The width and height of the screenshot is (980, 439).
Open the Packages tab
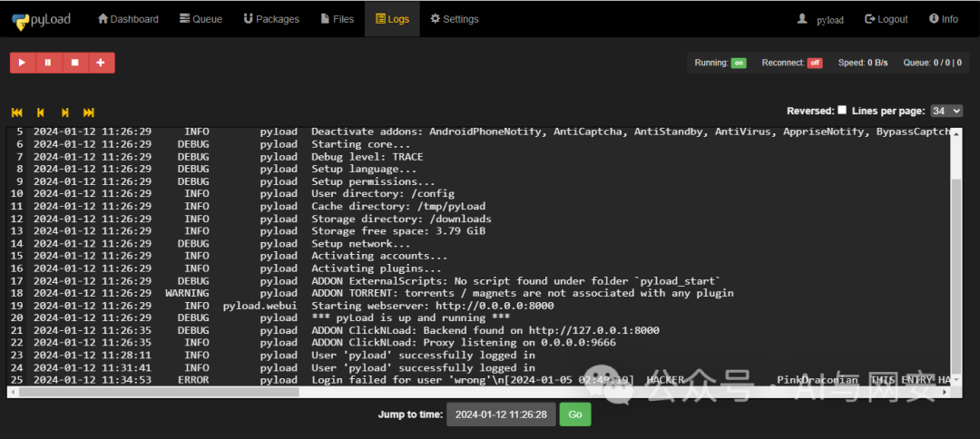[271, 19]
